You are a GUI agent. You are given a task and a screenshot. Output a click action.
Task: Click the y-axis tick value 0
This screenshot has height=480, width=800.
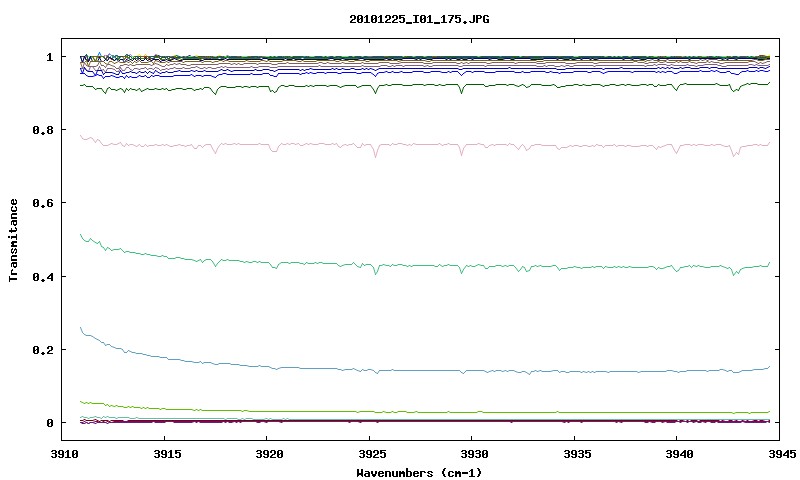pyautogui.click(x=49, y=423)
